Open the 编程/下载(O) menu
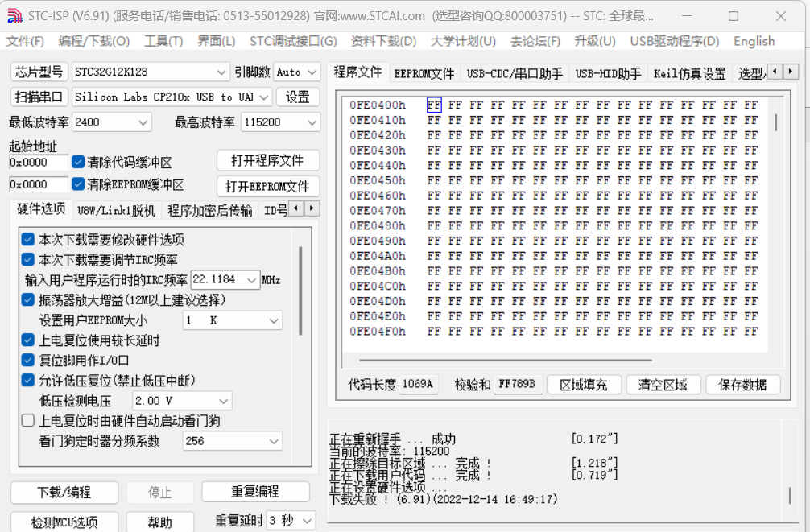 pos(94,41)
